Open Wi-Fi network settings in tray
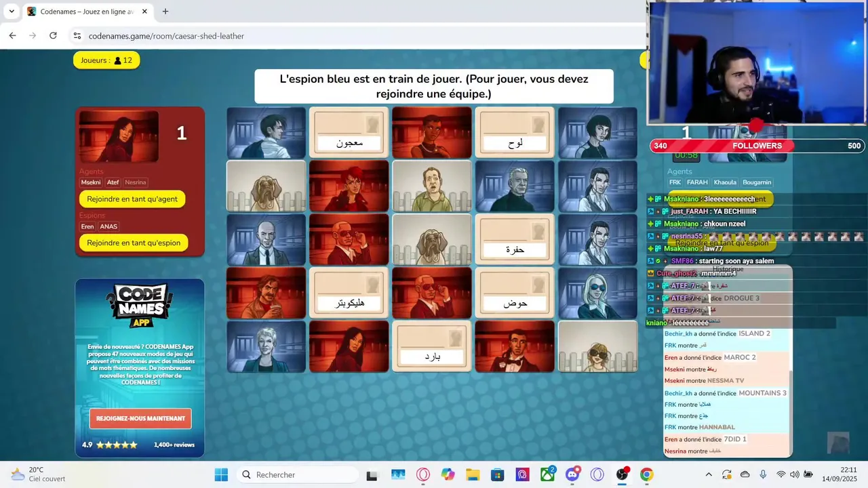 (781, 474)
